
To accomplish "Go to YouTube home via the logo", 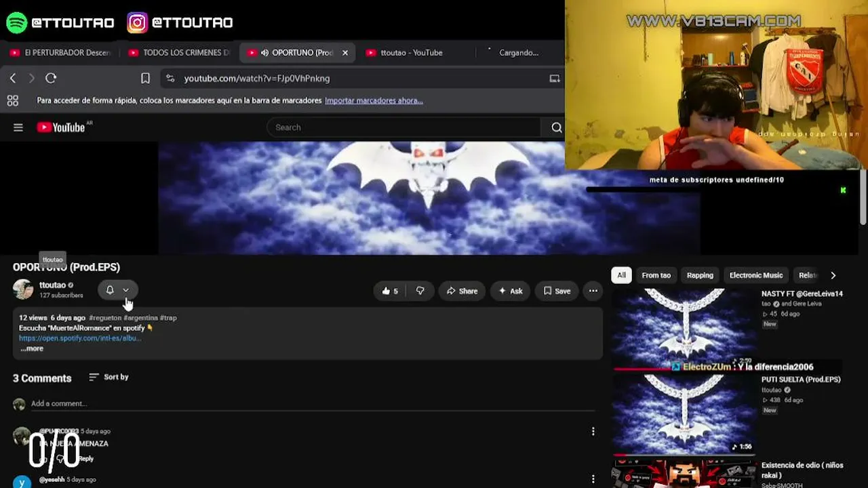I will [61, 127].
